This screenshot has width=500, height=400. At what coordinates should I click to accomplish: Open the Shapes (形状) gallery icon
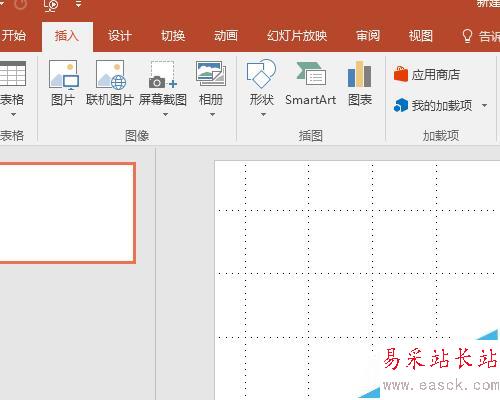click(261, 74)
